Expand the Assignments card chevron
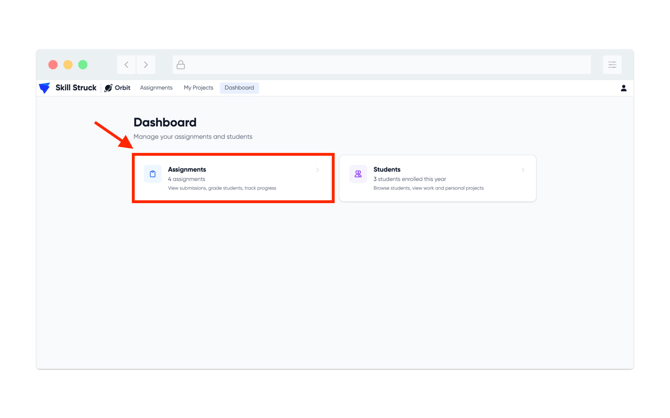The image size is (670, 418). pyautogui.click(x=317, y=170)
